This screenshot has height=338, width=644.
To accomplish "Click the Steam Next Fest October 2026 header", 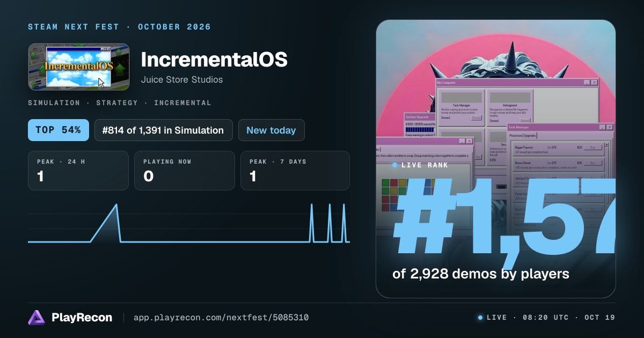I will [x=119, y=27].
